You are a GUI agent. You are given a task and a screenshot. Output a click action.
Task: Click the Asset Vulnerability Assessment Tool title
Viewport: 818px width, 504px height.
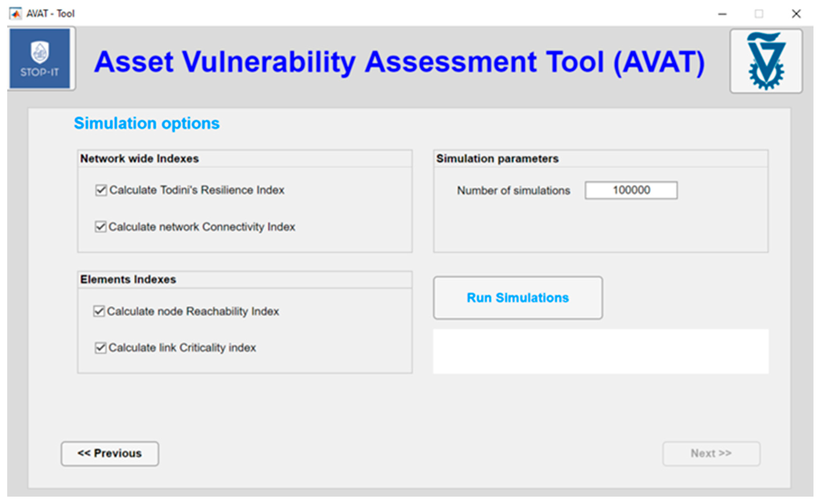click(399, 62)
